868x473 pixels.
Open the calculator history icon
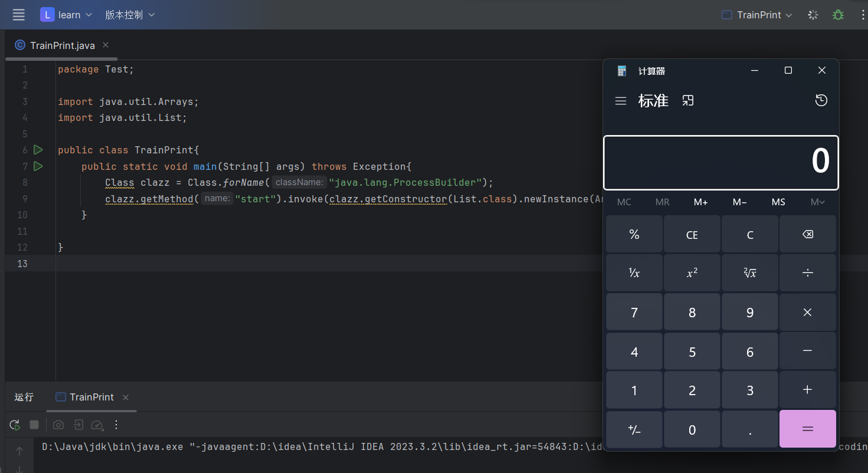pos(821,100)
